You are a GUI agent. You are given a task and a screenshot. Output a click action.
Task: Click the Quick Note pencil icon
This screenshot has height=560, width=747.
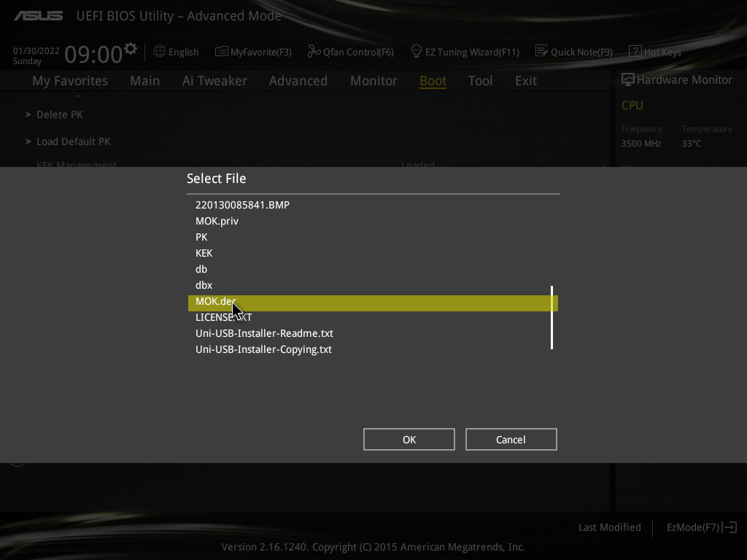click(x=541, y=51)
